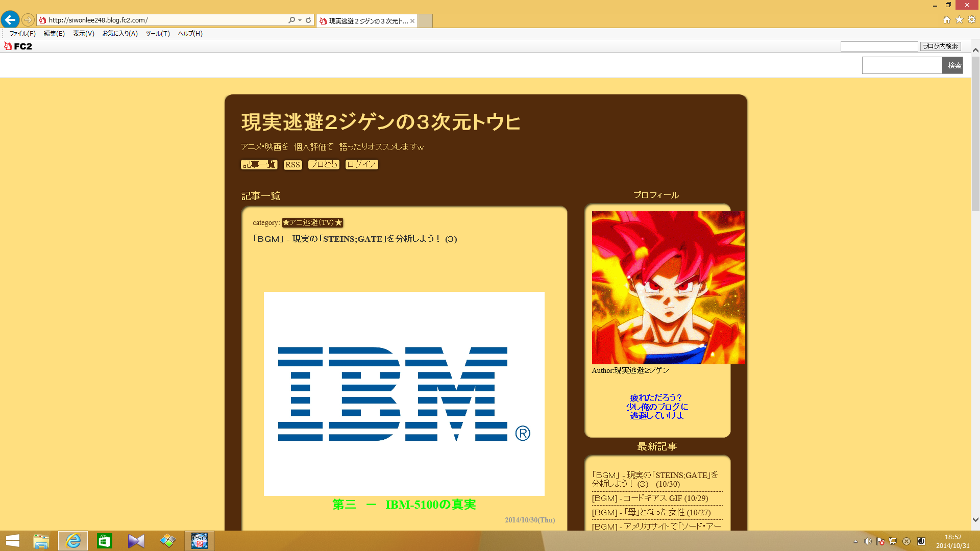Click the browser forward arrow button
This screenshot has width=980, height=551.
28,20
